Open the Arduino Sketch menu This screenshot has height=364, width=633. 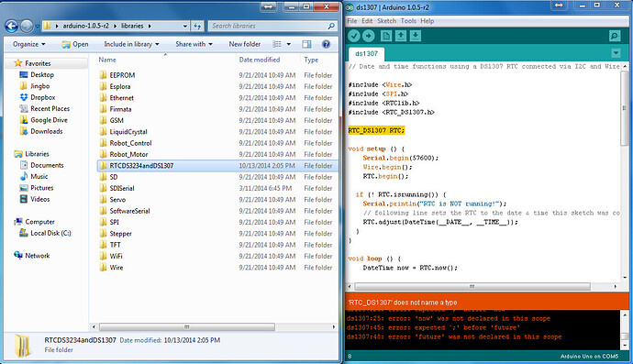pos(387,21)
